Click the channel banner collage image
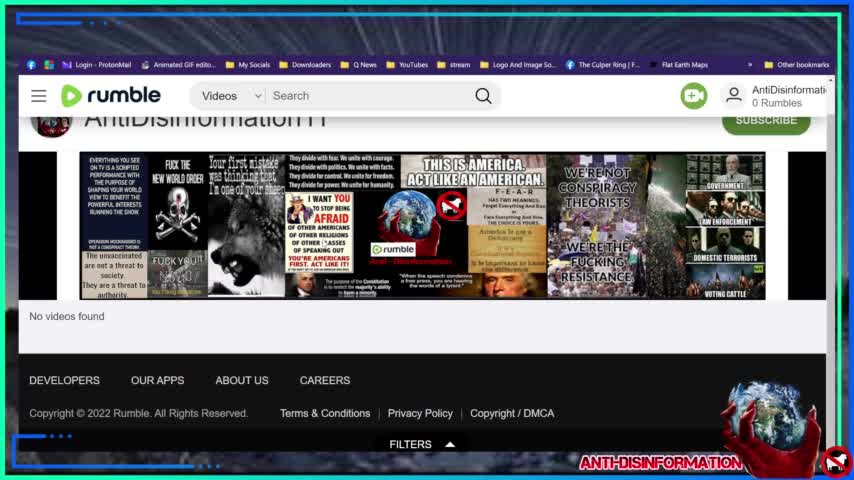The width and height of the screenshot is (854, 480). coord(422,226)
